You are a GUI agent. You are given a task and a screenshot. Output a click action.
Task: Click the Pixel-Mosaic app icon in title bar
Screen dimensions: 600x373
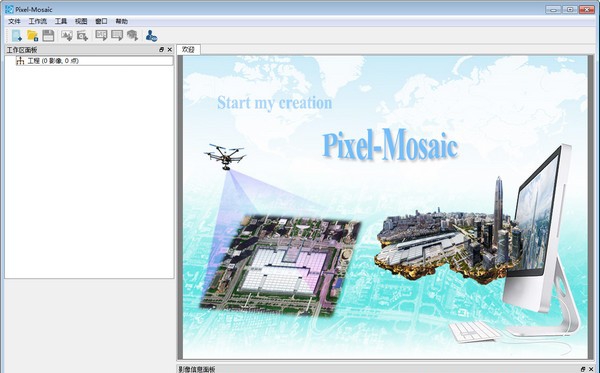coord(9,9)
